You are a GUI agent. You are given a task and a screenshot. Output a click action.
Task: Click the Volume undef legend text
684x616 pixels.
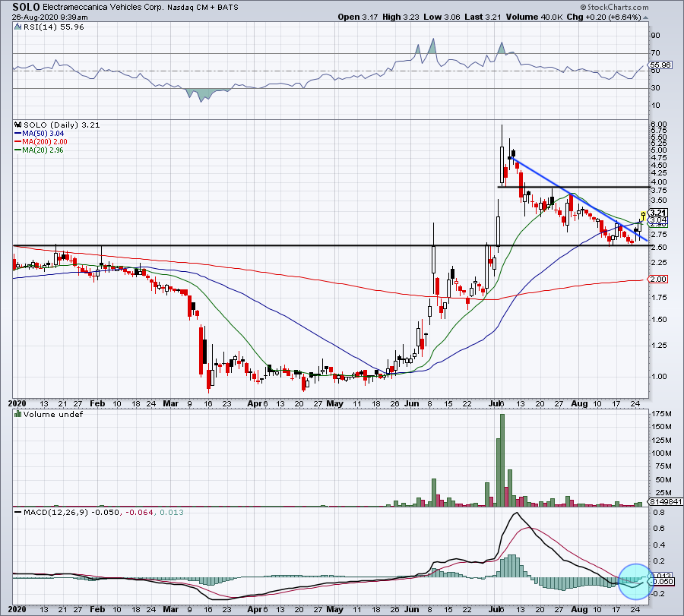click(x=53, y=414)
